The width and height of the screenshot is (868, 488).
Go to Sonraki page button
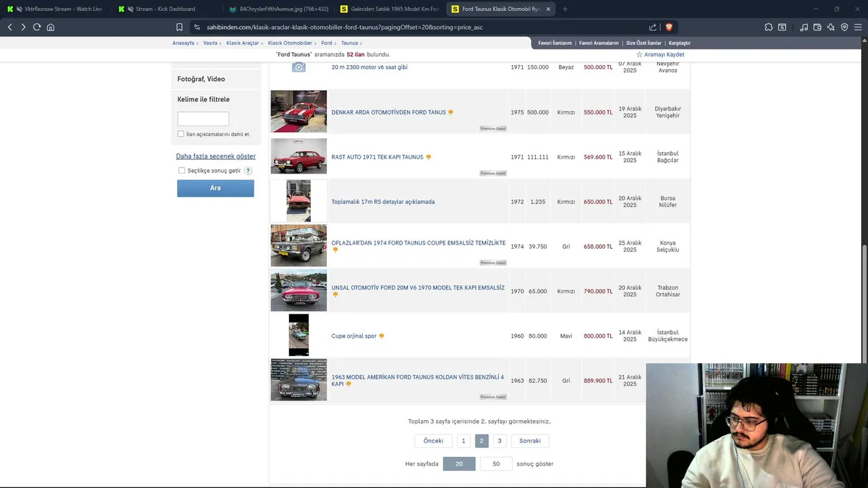[530, 441]
